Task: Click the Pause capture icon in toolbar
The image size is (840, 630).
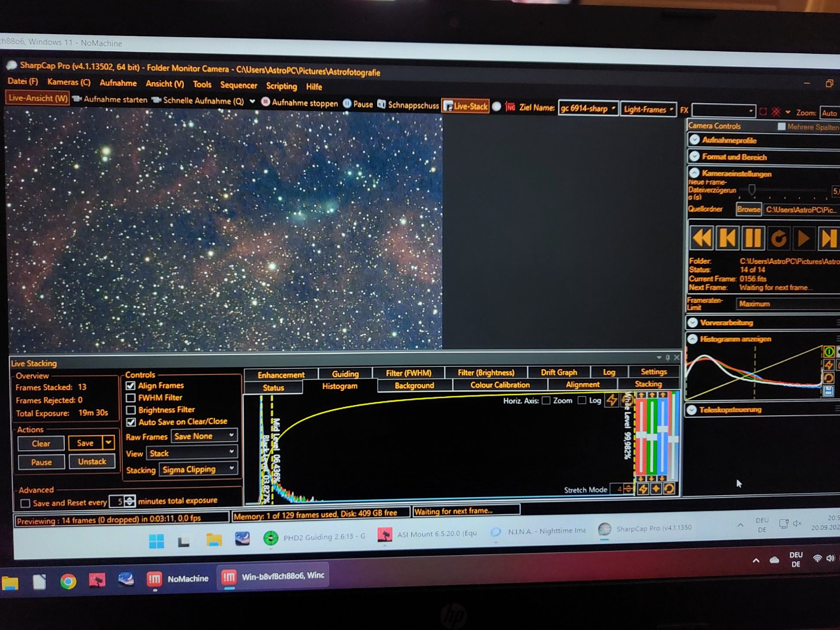Action: tap(347, 104)
